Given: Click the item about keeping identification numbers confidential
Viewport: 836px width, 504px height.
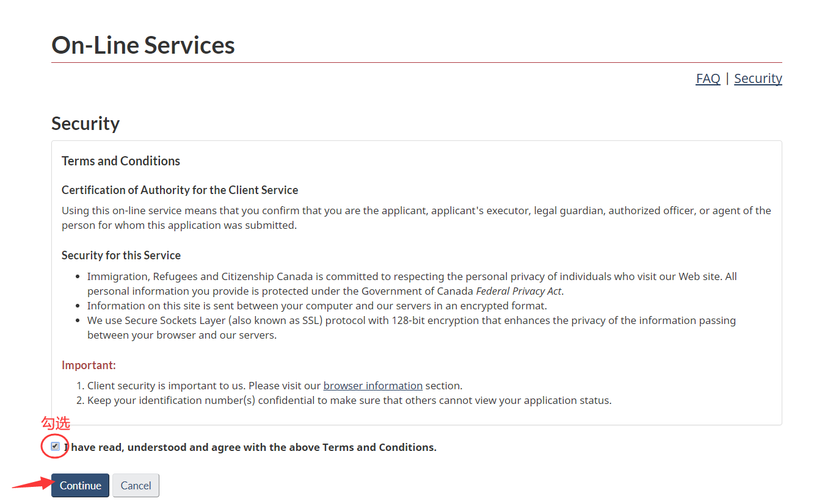Looking at the screenshot, I should coord(349,400).
